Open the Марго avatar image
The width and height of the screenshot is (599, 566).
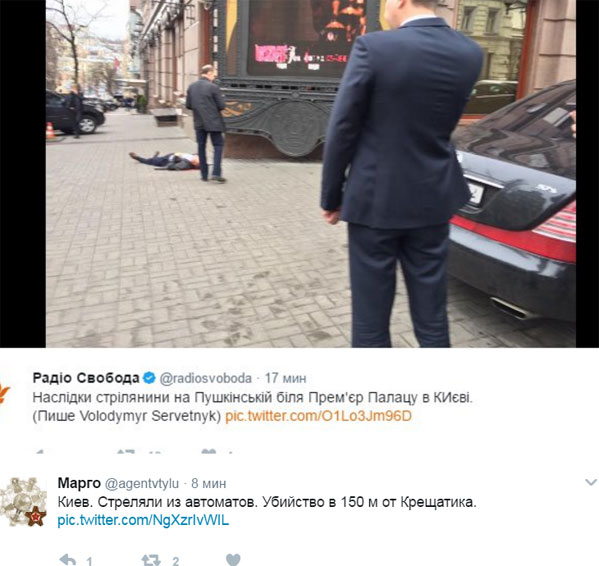23,502
